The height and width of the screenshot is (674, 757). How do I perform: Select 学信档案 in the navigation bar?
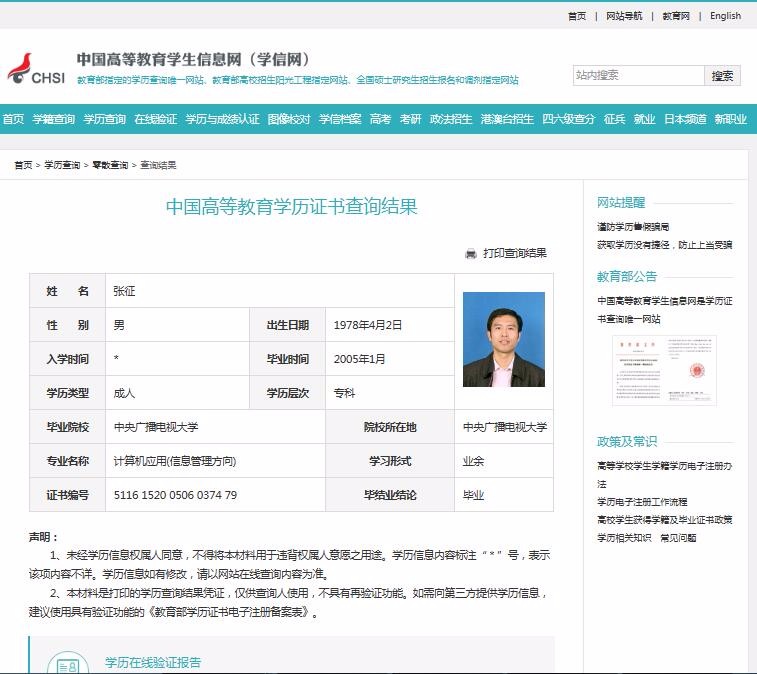340,119
